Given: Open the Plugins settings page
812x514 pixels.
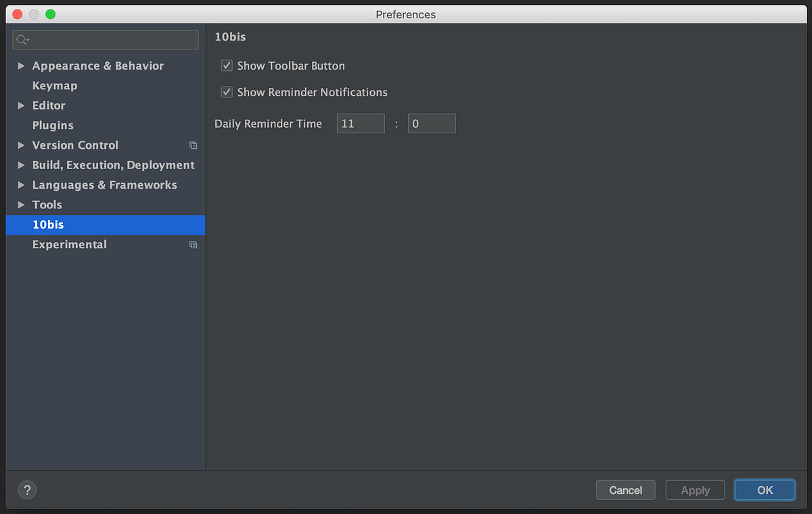Looking at the screenshot, I should [53, 125].
